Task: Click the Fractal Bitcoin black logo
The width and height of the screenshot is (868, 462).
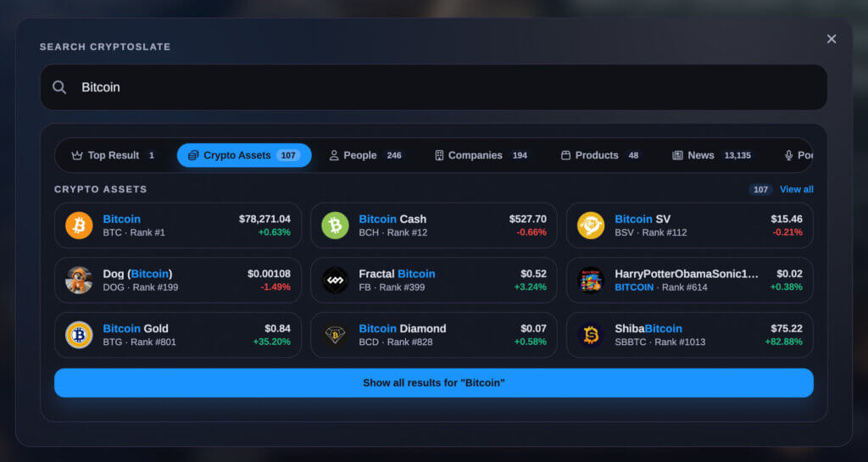Action: coord(336,280)
